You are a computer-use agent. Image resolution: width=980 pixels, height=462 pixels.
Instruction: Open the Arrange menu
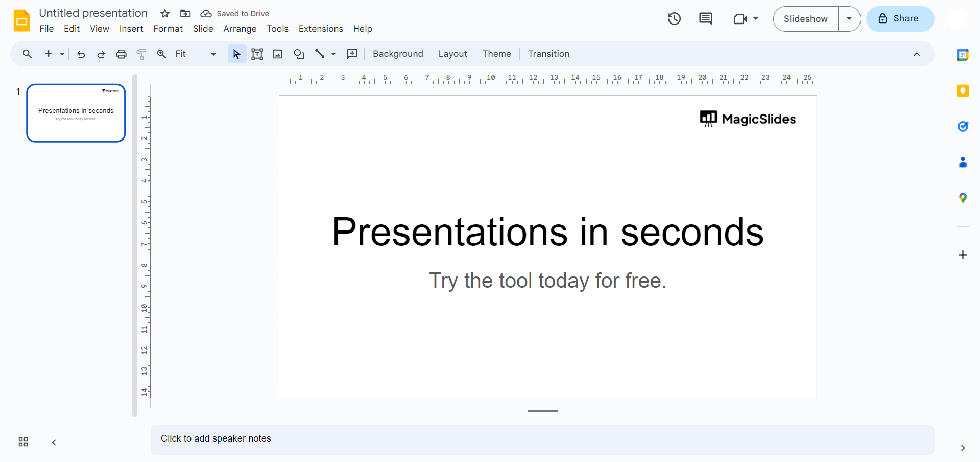click(x=240, y=29)
